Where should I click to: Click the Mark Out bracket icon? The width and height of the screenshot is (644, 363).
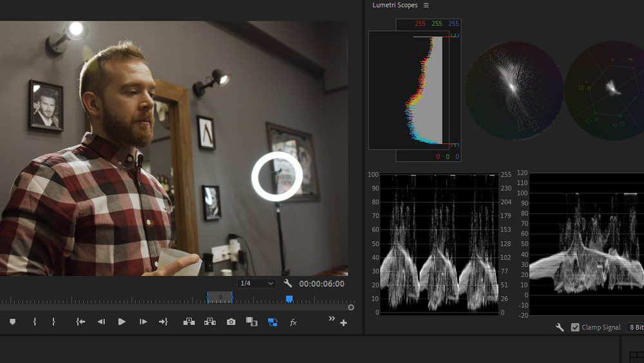click(x=53, y=322)
